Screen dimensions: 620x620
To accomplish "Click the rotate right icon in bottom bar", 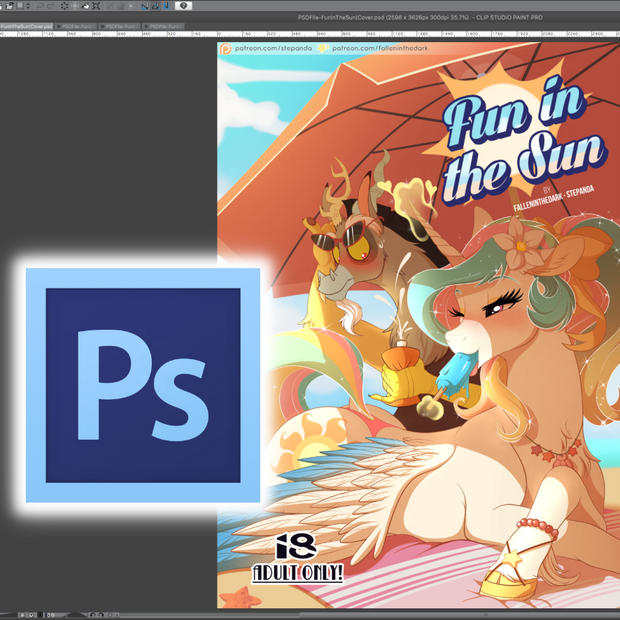I will pyautogui.click(x=101, y=615).
